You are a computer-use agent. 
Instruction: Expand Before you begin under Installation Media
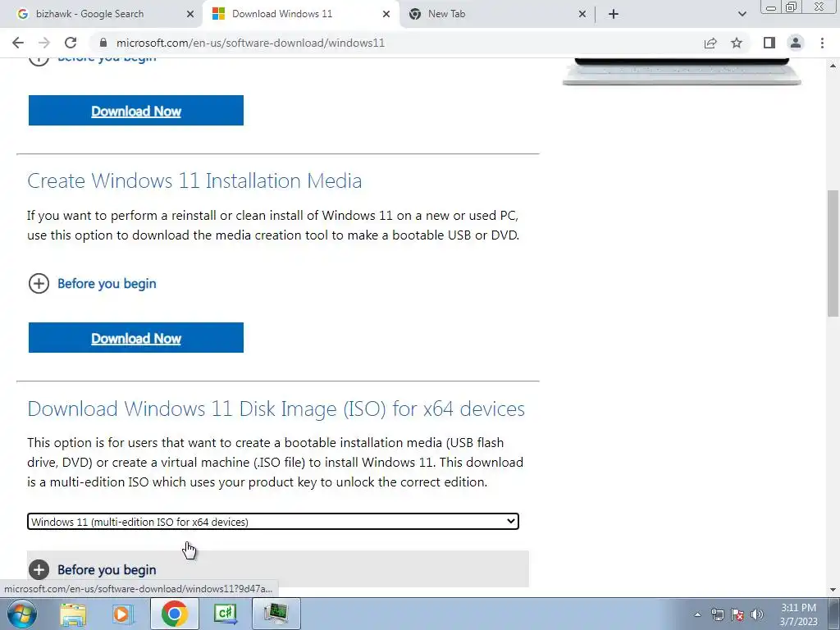[x=92, y=283]
